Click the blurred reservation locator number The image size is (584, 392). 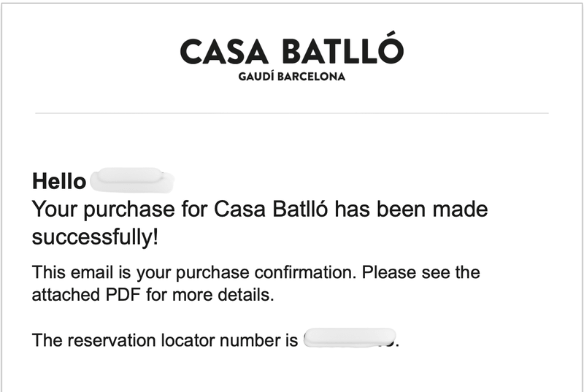349,338
